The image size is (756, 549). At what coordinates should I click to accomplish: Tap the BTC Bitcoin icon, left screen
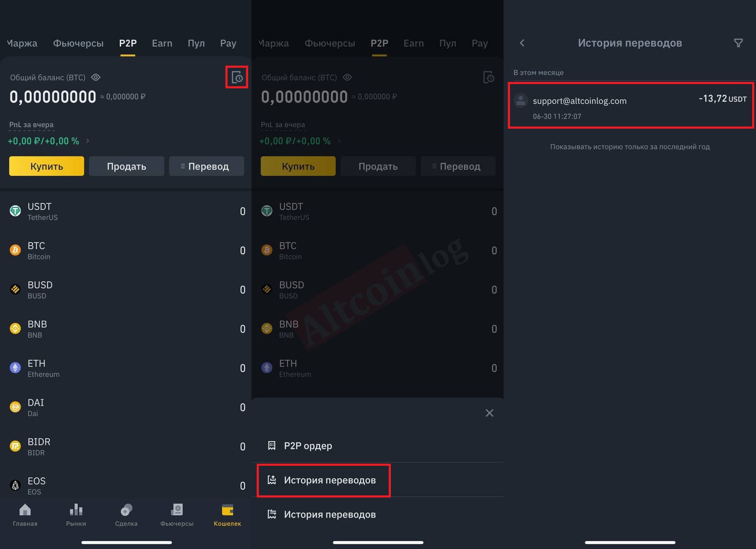pos(15,250)
